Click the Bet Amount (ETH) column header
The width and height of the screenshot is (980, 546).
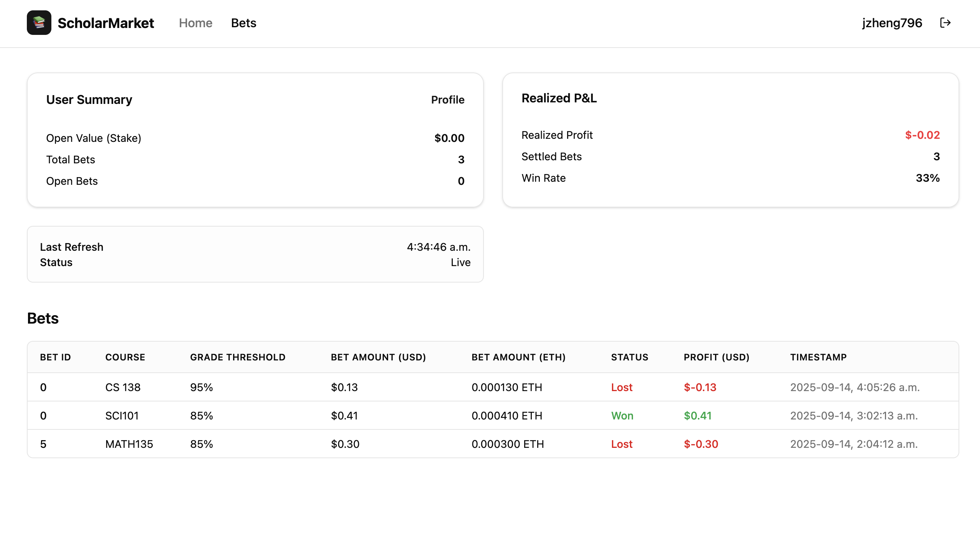(518, 357)
